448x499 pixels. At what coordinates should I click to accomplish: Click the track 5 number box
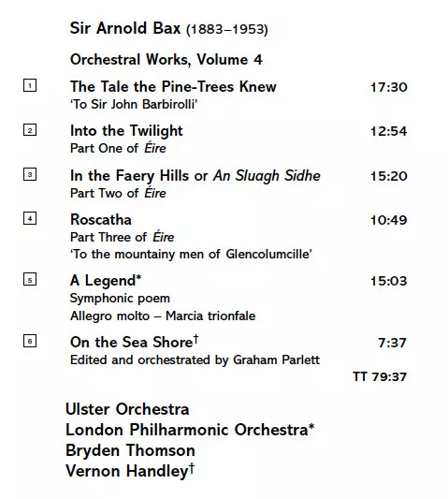(x=30, y=279)
